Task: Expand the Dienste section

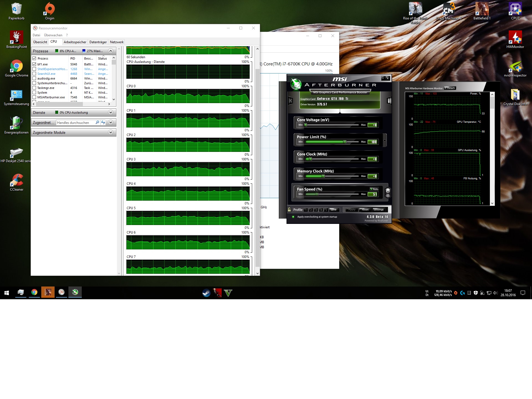Action: tap(111, 112)
